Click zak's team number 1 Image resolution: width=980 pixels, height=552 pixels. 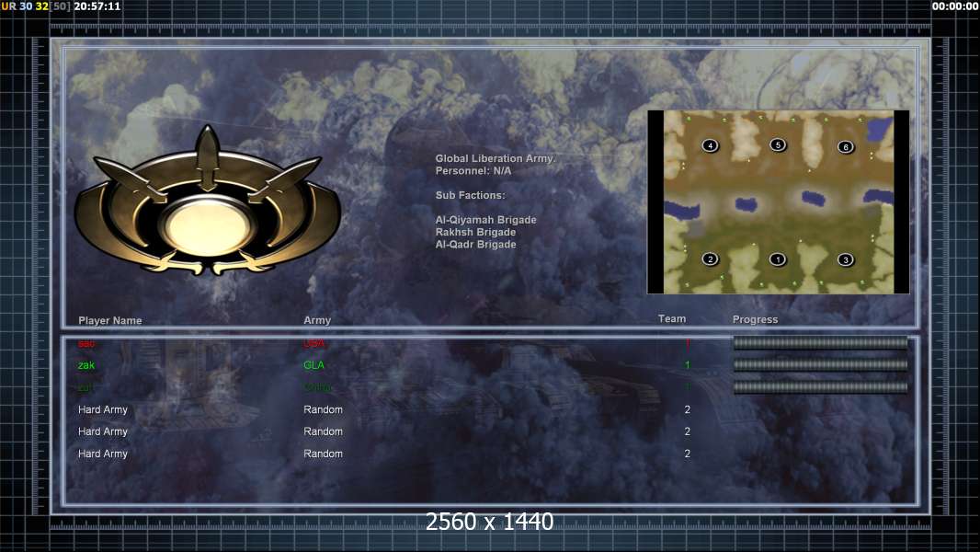[x=687, y=365]
